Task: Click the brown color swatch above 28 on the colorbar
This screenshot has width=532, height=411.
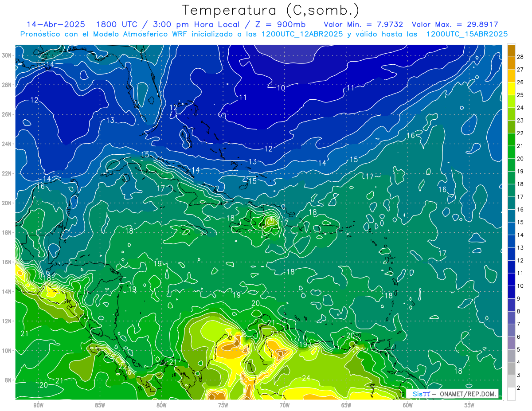Action: [x=511, y=50]
